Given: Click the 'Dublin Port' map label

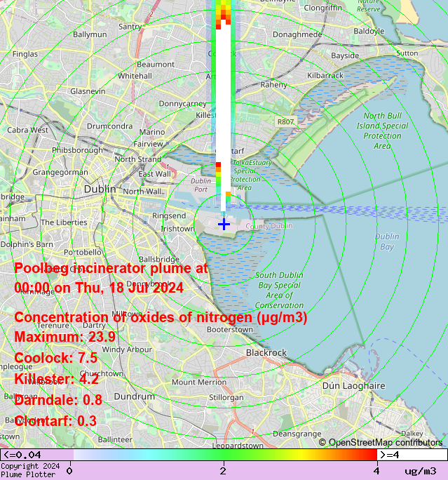Looking at the screenshot, I should click(x=201, y=185).
